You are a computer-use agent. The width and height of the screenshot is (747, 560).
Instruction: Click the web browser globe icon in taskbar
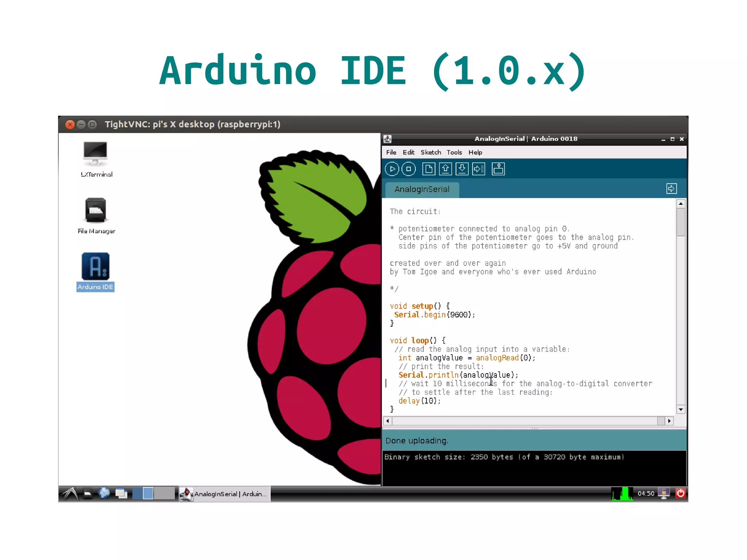coord(104,494)
